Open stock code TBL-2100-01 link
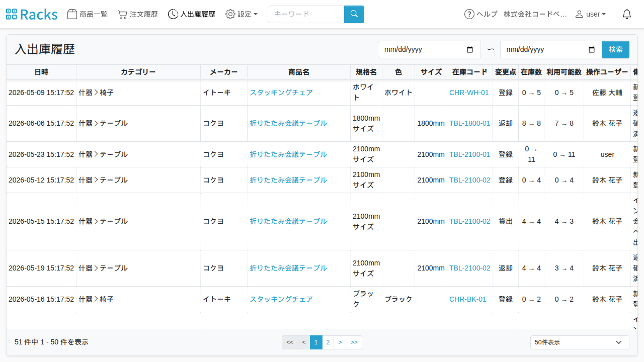 coord(470,154)
